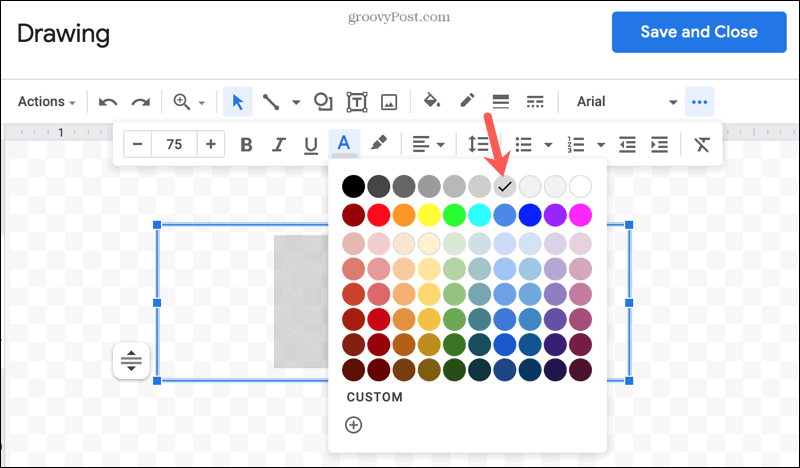Expand the bulleted list options arrow
Screen dimensions: 800x468
pyautogui.click(x=548, y=145)
